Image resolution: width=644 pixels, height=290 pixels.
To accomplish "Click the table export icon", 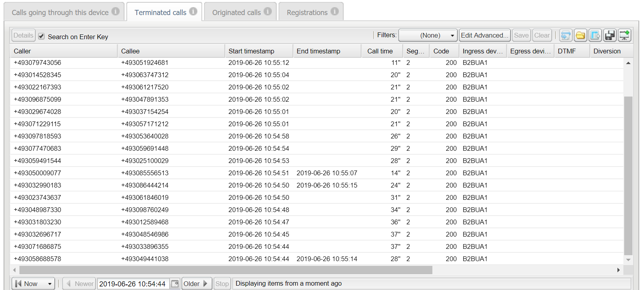I will click(595, 36).
